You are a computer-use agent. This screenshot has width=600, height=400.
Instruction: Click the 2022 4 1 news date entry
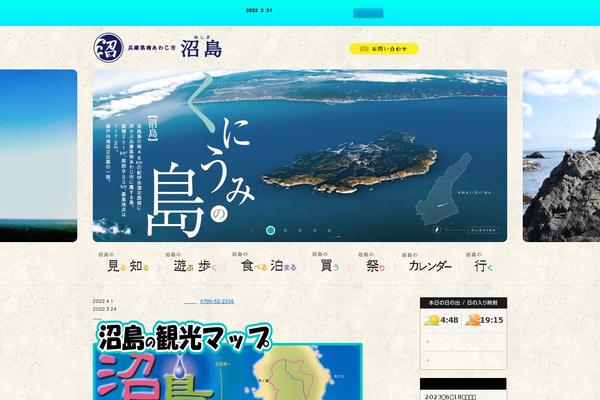click(x=103, y=301)
